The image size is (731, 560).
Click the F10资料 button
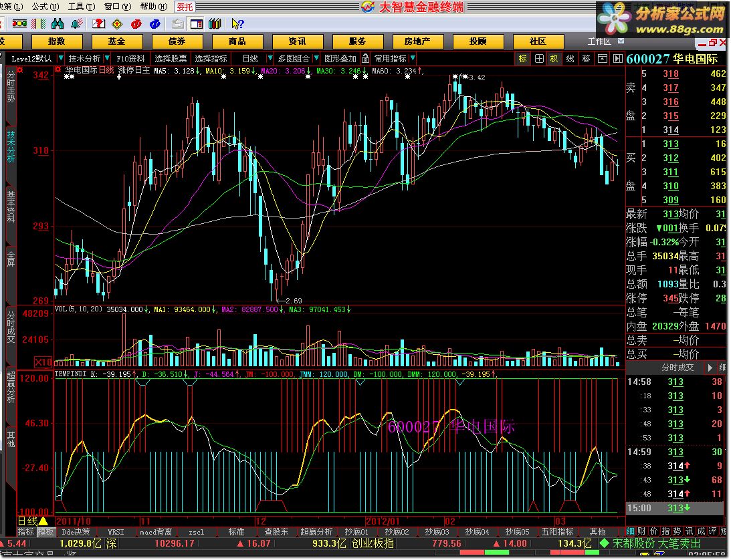pyautogui.click(x=130, y=58)
